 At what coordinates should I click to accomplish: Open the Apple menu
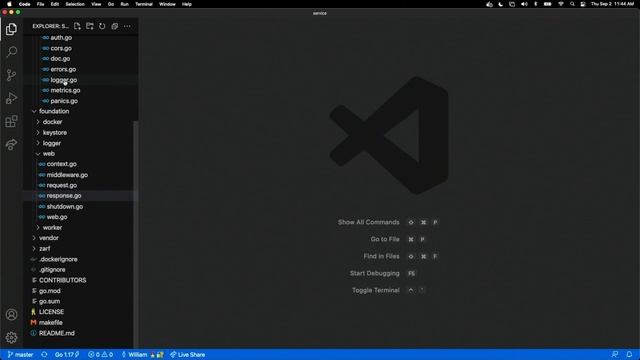pos(9,4)
